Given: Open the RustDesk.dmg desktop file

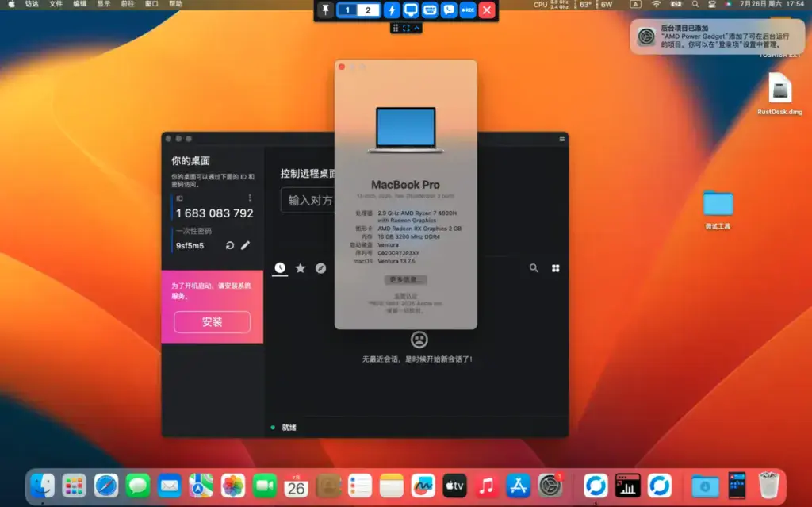Looking at the screenshot, I should (780, 94).
